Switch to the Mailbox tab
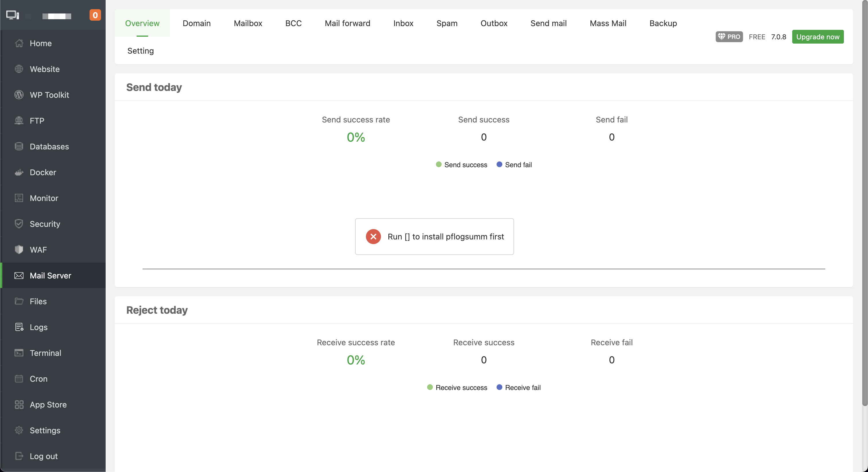Viewport: 868px width, 472px height. (248, 23)
